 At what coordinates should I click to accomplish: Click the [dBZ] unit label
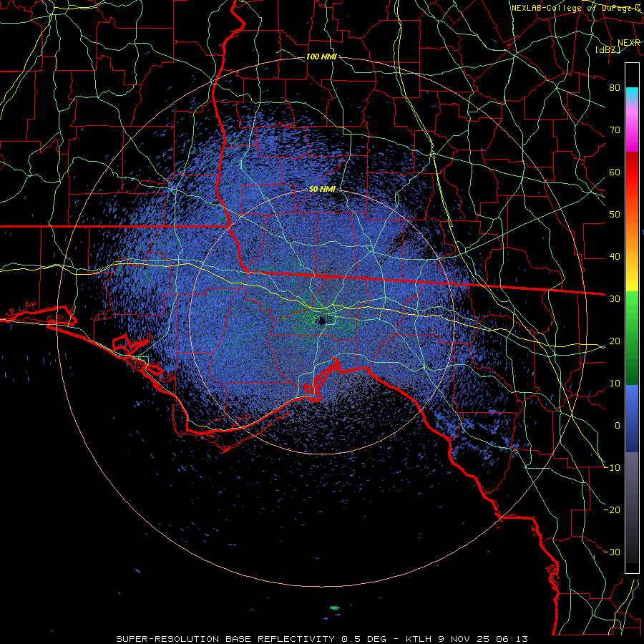608,49
